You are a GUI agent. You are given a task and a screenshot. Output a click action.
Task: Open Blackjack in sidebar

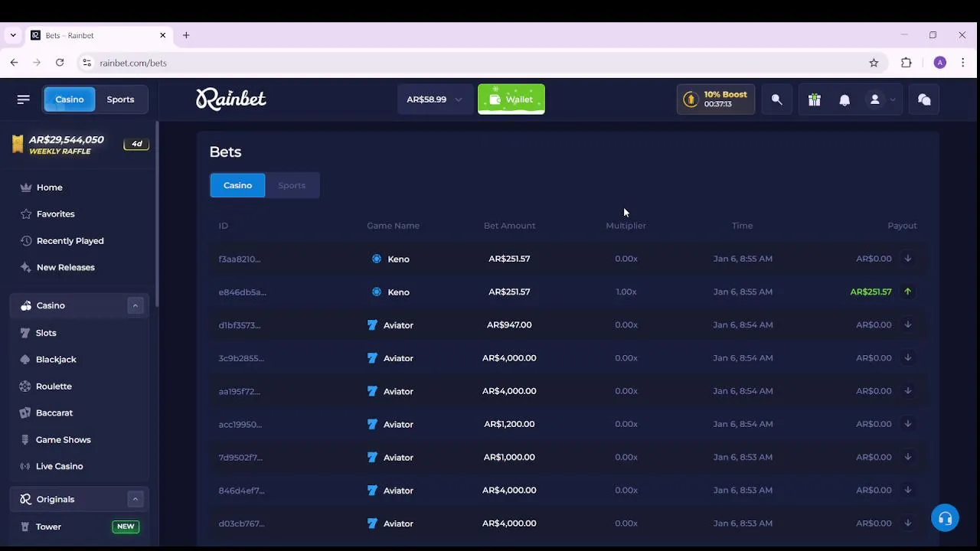click(x=56, y=360)
